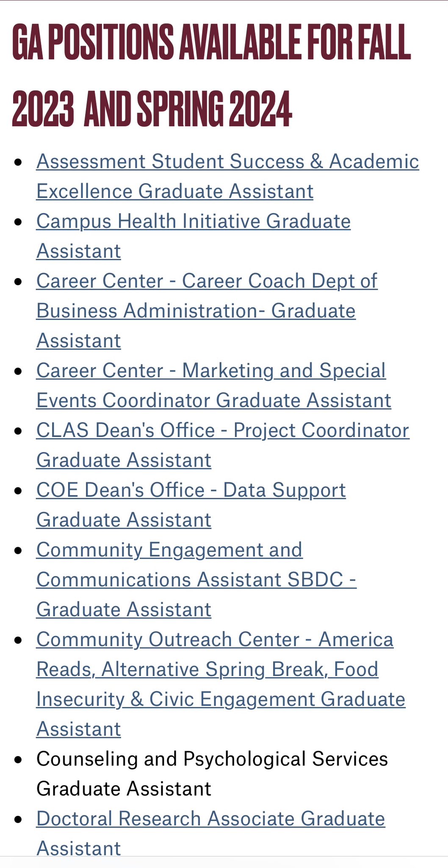Click bullet beside Community Engagement item
The image size is (448, 868).
18,550
